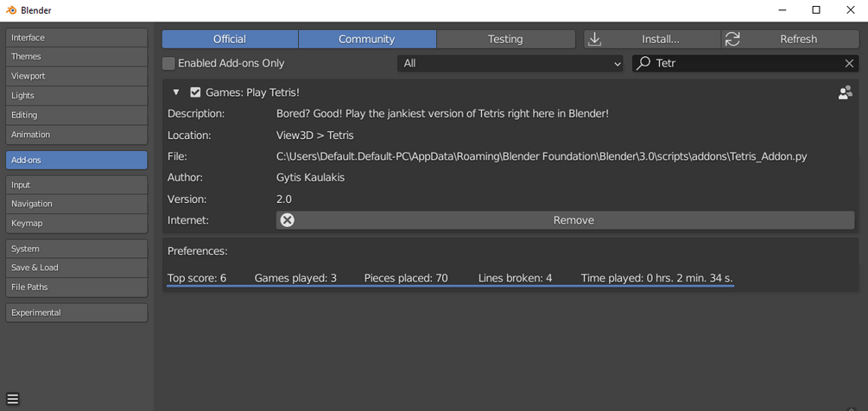Open the System preferences tab
The image size is (868, 411).
click(76, 249)
